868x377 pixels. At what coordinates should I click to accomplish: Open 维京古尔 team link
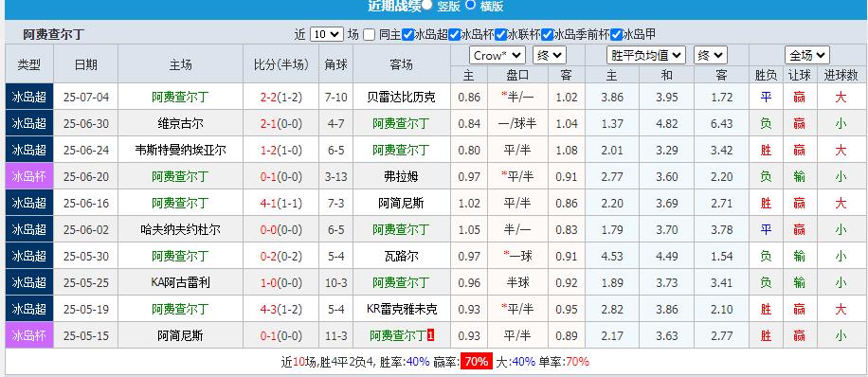point(180,123)
